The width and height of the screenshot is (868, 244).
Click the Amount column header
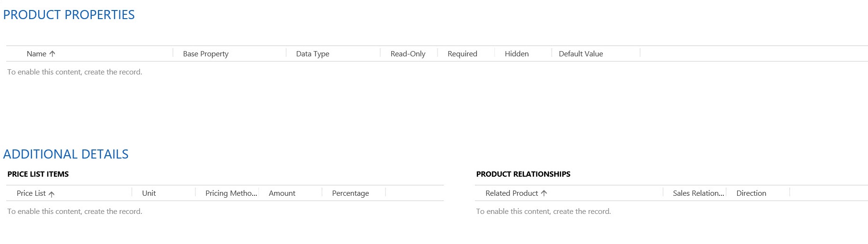click(x=282, y=193)
